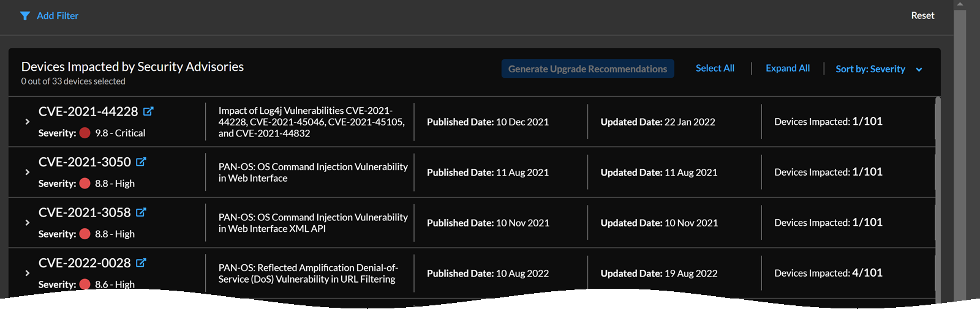Click Select All devices link

(x=715, y=68)
